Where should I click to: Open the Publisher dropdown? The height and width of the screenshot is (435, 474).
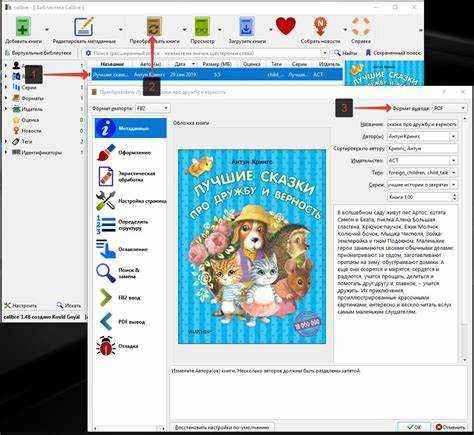click(x=453, y=161)
